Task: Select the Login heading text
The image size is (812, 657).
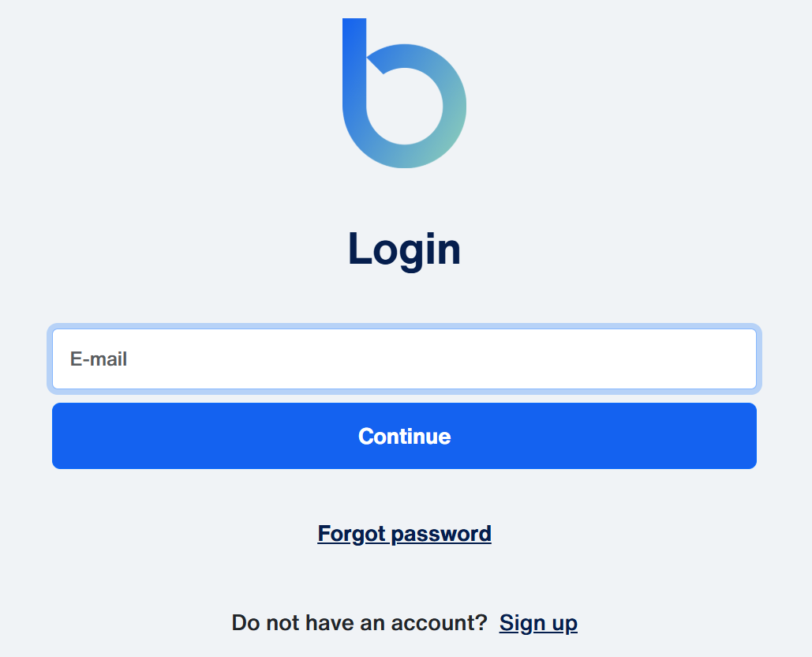Action: click(x=405, y=250)
